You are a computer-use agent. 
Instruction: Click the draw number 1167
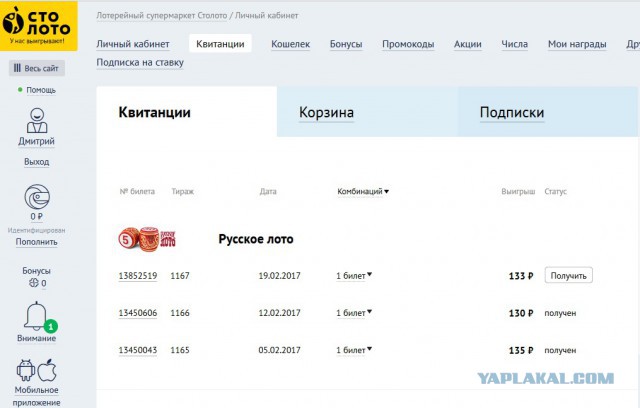point(180,276)
